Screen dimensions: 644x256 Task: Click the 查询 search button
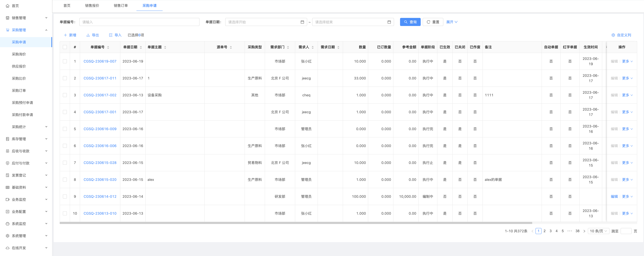click(x=410, y=22)
